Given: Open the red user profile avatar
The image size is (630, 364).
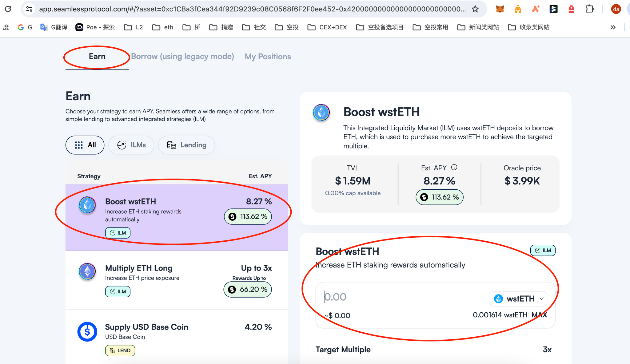Looking at the screenshot, I should click(616, 9).
